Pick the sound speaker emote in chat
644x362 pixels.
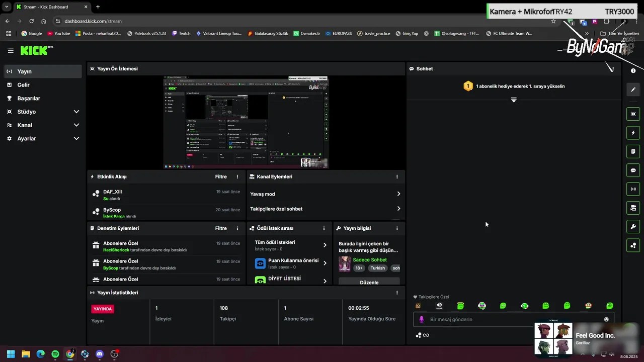tap(439, 306)
